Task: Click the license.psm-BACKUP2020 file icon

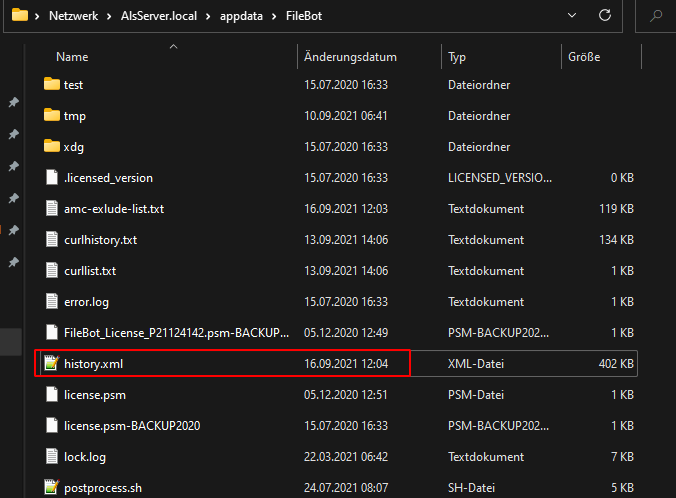Action: (52, 426)
